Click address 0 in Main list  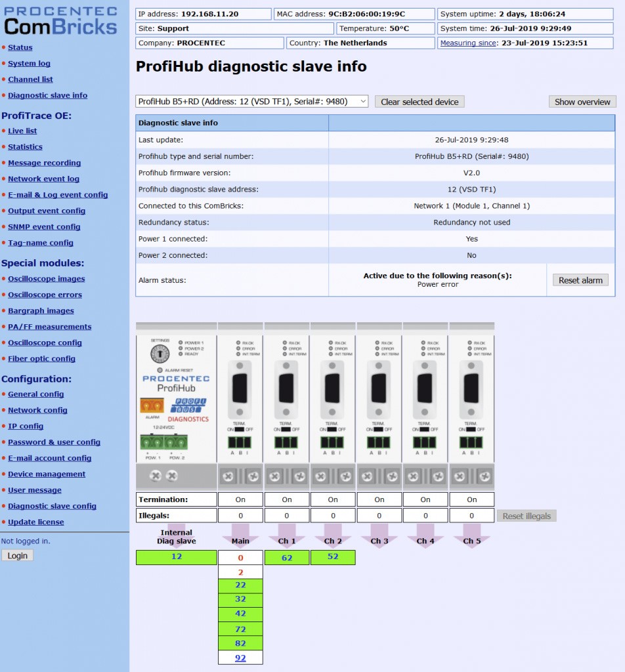[240, 558]
